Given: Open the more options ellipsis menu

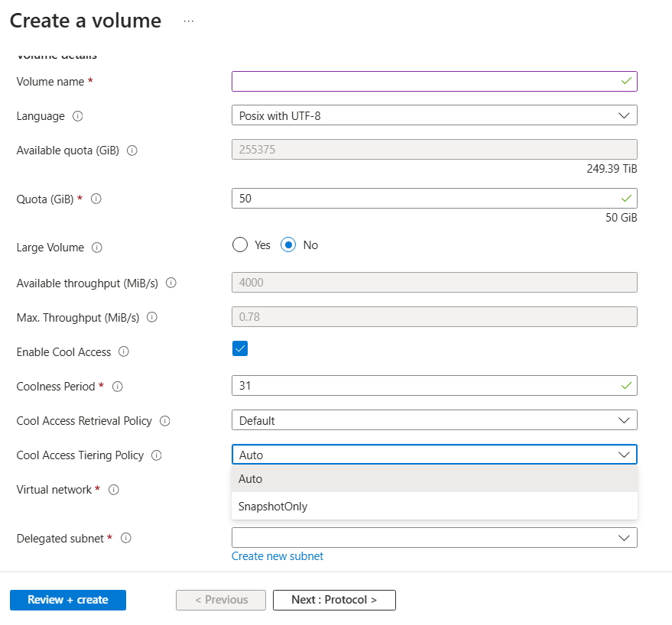Looking at the screenshot, I should point(189,21).
